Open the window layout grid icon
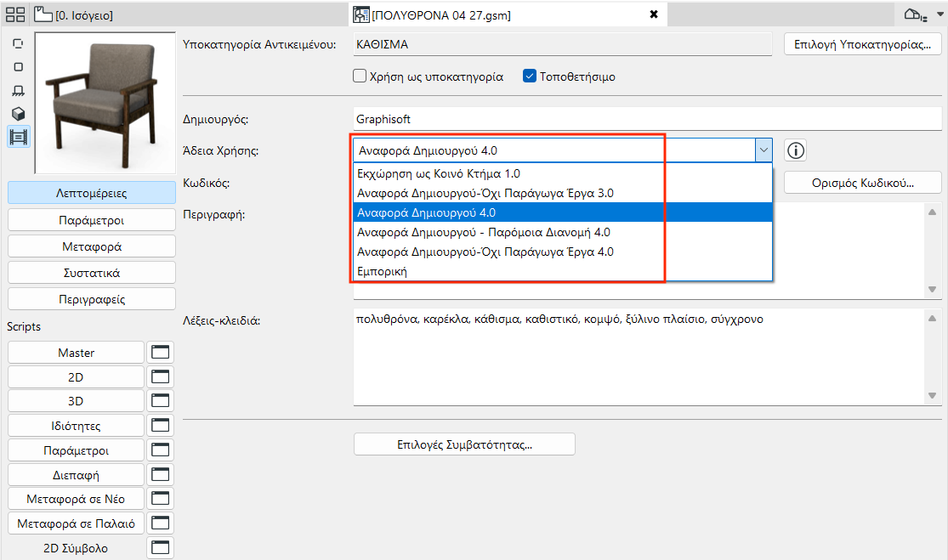The image size is (948, 560). click(x=15, y=15)
